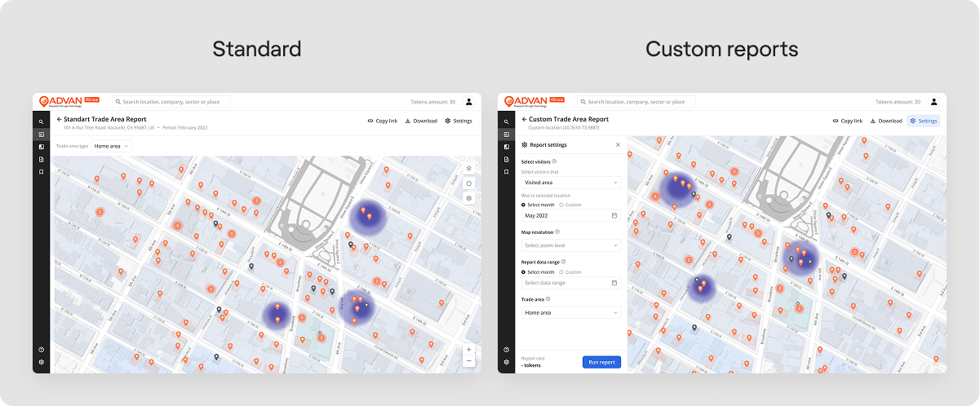Image resolution: width=980 pixels, height=406 pixels.
Task: Click the search icon in Custom reports sidebar
Action: 506,121
